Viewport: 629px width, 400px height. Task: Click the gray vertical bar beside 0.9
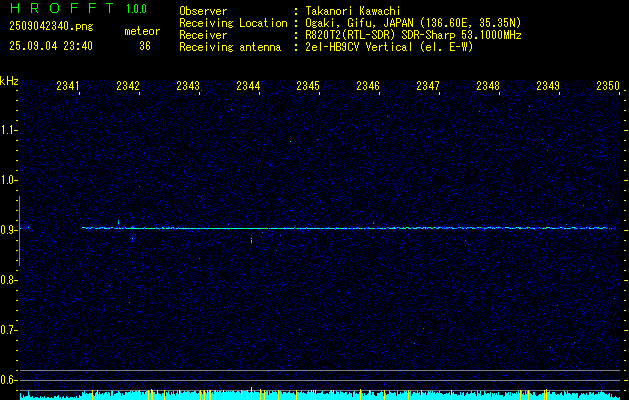(x=19, y=231)
